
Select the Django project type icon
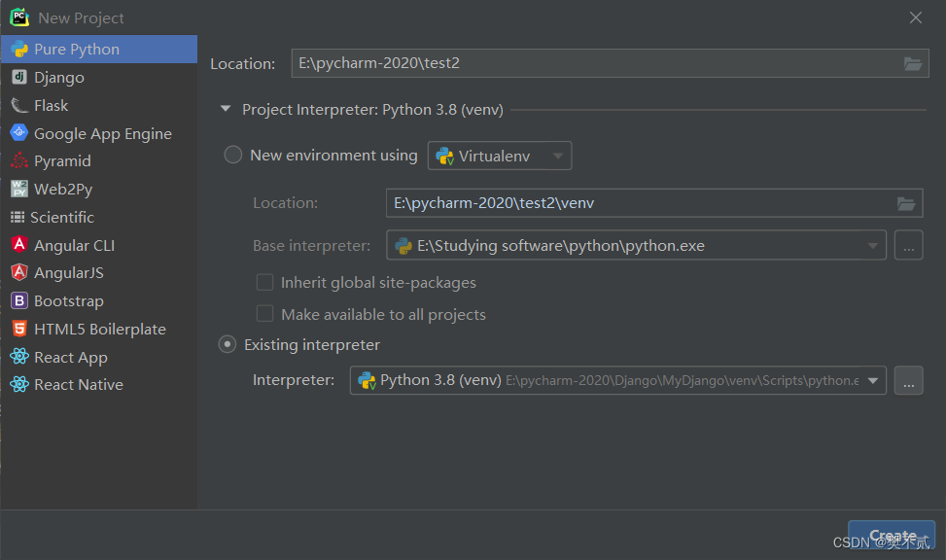[x=19, y=77]
